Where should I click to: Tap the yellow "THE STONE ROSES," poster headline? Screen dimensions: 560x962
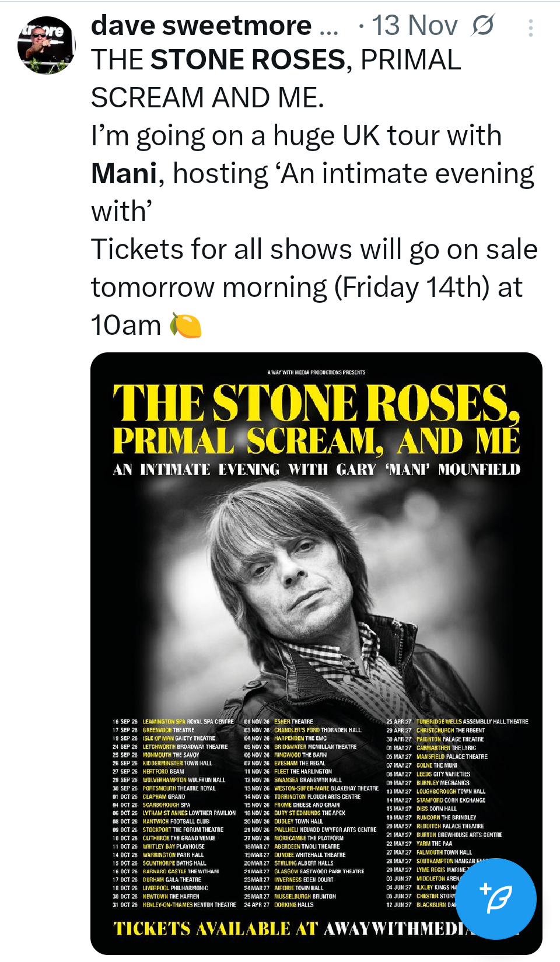(316, 403)
